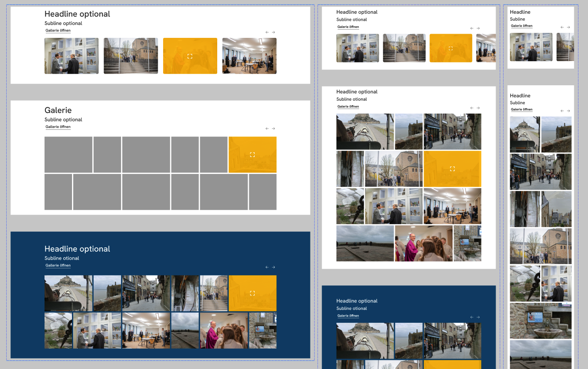Click 'Galerie öffnen' link in the blue tablet section
The height and width of the screenshot is (369, 588).
[348, 316]
